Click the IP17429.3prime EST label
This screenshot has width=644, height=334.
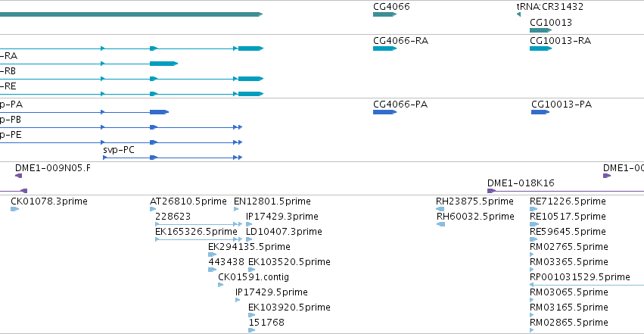[x=282, y=217]
